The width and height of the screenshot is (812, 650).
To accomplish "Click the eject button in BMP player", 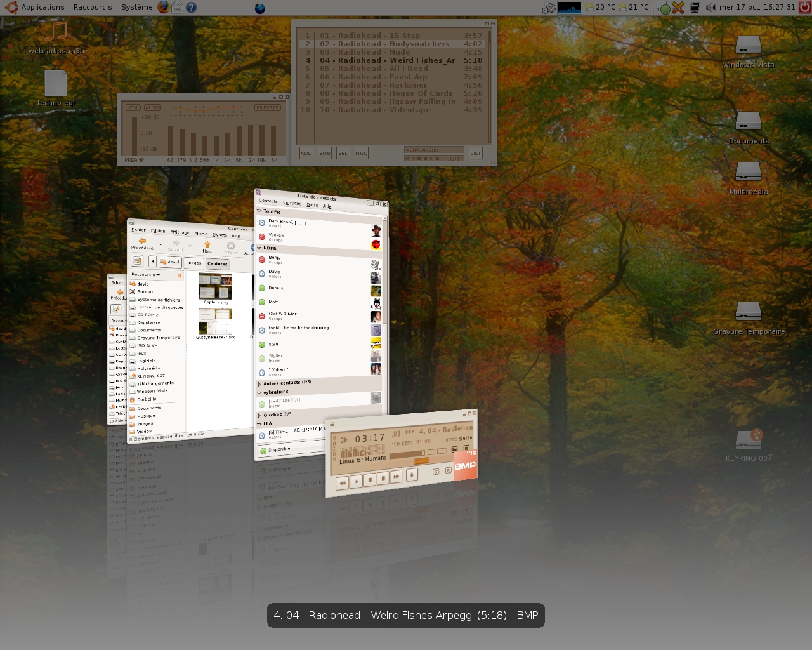I will tap(412, 474).
